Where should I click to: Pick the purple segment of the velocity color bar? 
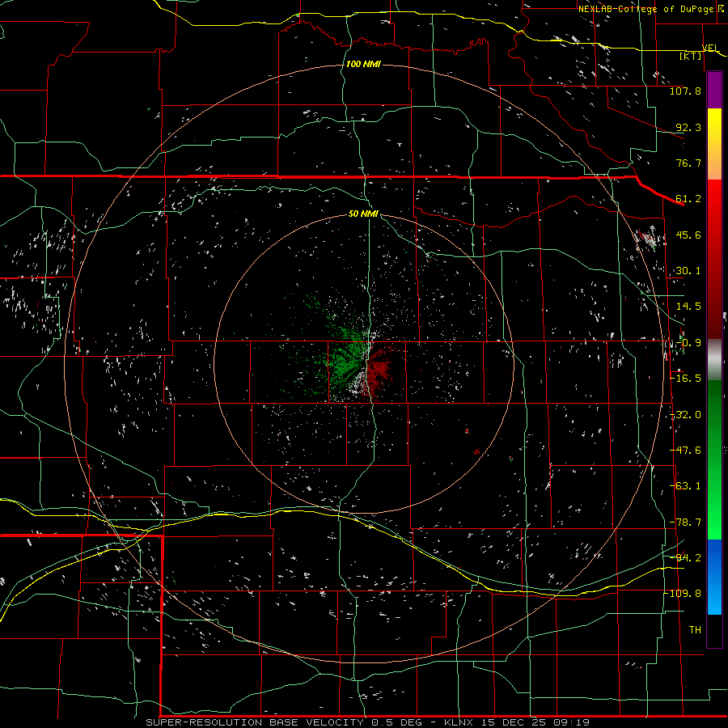point(714,90)
